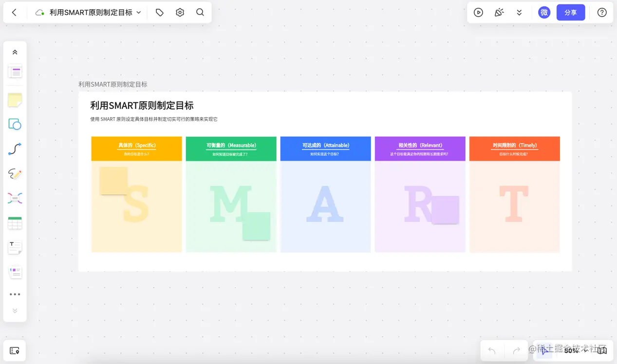Click the yellow sticky note on S card
This screenshot has height=364, width=617.
pos(113,181)
